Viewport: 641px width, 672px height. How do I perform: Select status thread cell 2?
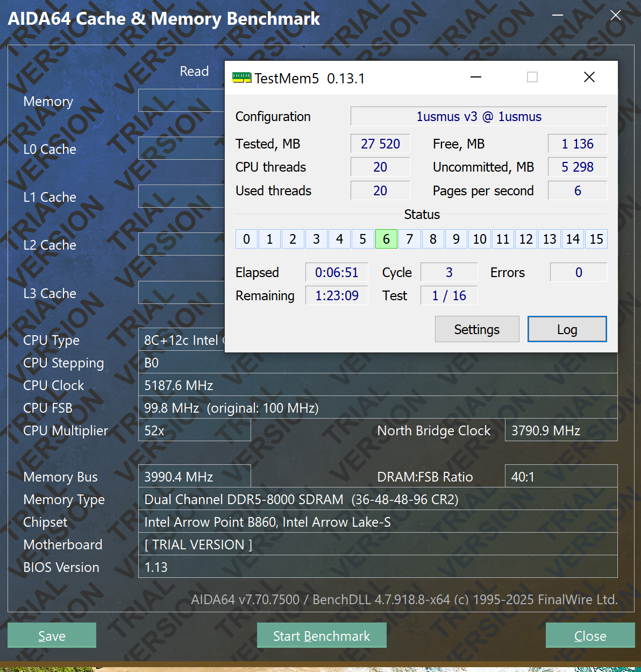click(293, 239)
